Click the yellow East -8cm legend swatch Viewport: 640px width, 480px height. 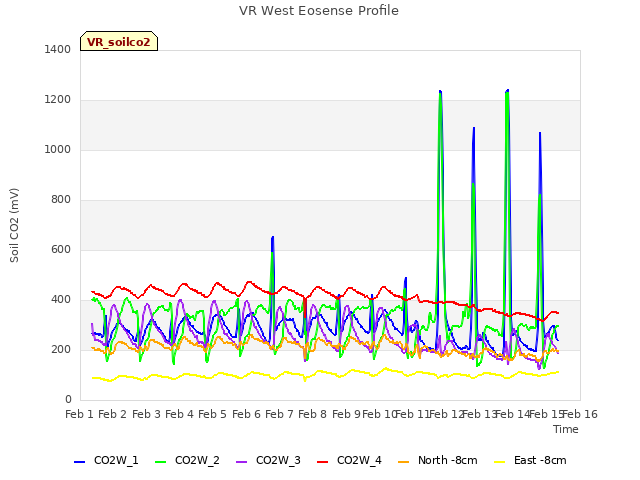click(x=499, y=462)
